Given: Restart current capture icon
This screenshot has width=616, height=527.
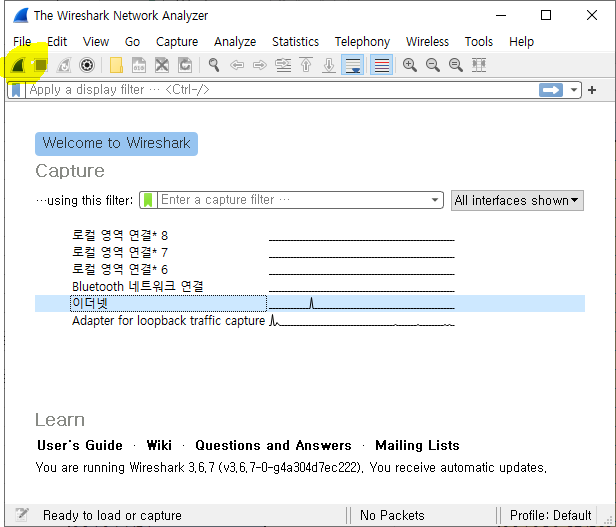Looking at the screenshot, I should pyautogui.click(x=64, y=65).
